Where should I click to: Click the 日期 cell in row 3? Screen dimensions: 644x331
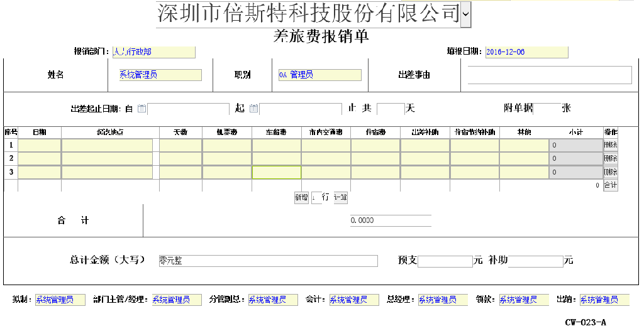point(40,172)
